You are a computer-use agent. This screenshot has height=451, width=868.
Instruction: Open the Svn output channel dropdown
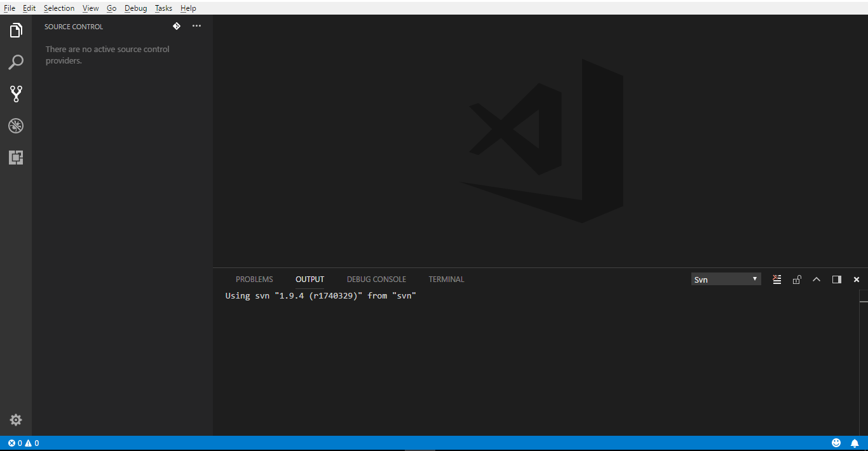726,279
